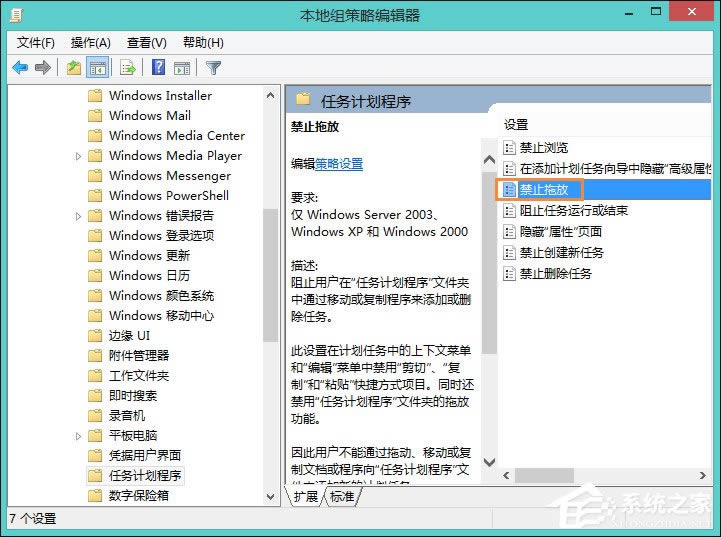Click the Up one level folder icon

click(74, 68)
